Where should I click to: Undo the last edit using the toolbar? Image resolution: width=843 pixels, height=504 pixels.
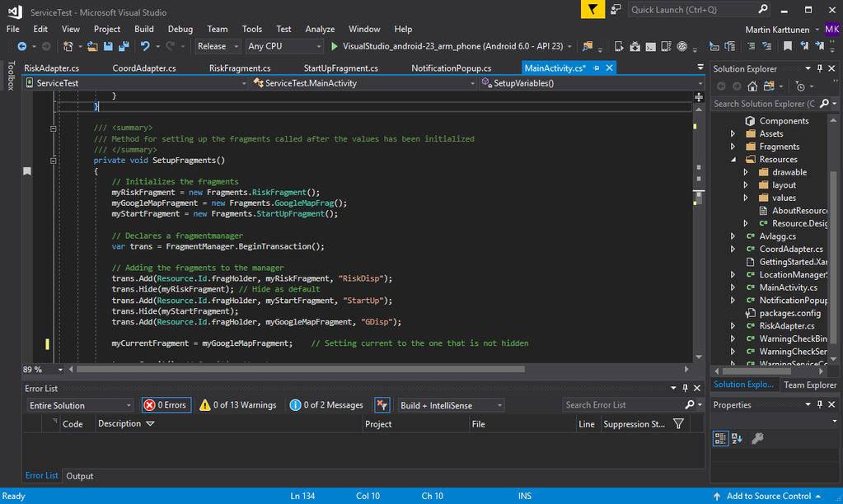145,46
